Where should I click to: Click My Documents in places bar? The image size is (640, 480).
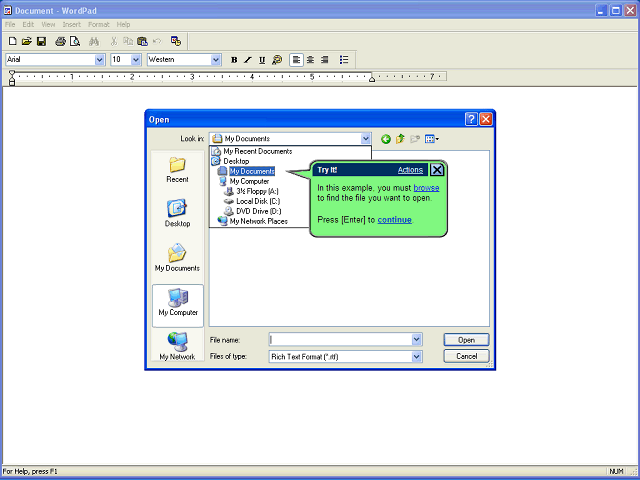(x=178, y=257)
